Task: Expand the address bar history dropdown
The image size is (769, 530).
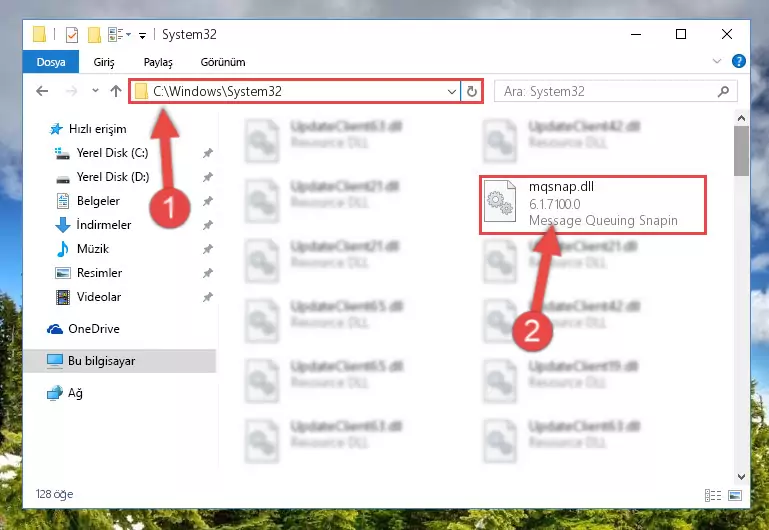Action: tap(451, 91)
